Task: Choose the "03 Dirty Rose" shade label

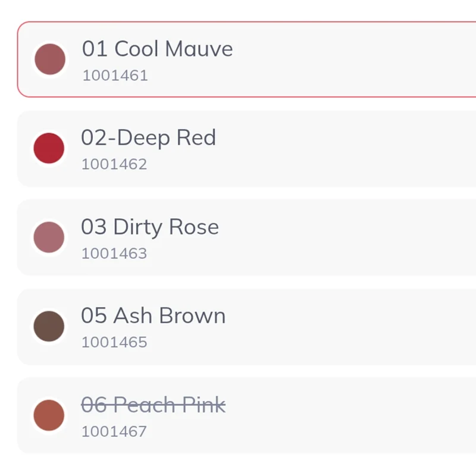Action: click(x=150, y=227)
